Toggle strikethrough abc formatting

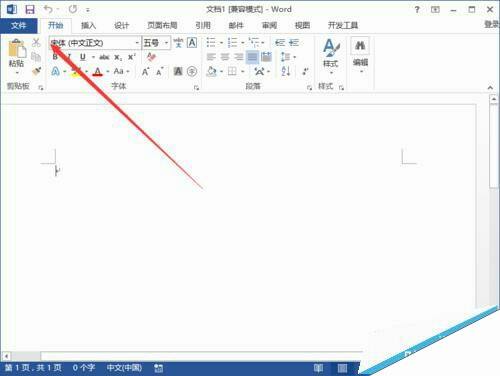click(x=104, y=57)
